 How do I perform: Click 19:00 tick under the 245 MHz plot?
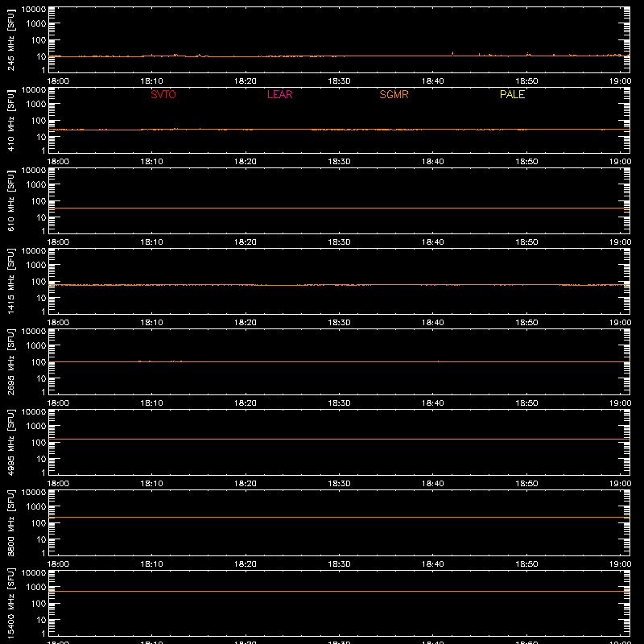(x=620, y=81)
